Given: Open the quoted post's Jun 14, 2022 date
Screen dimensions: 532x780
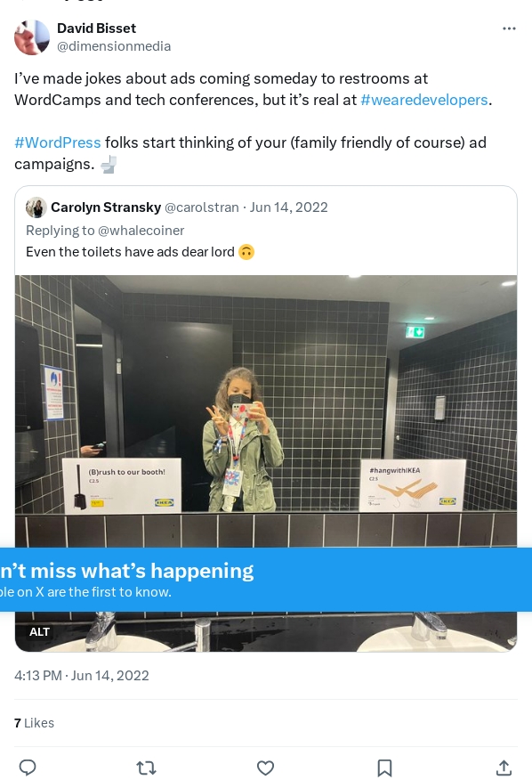Looking at the screenshot, I should click(288, 207).
